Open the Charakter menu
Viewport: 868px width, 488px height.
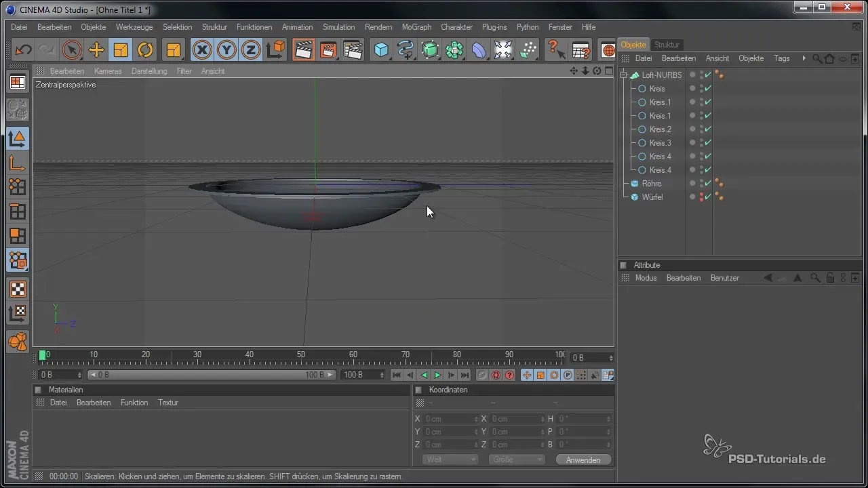[456, 27]
